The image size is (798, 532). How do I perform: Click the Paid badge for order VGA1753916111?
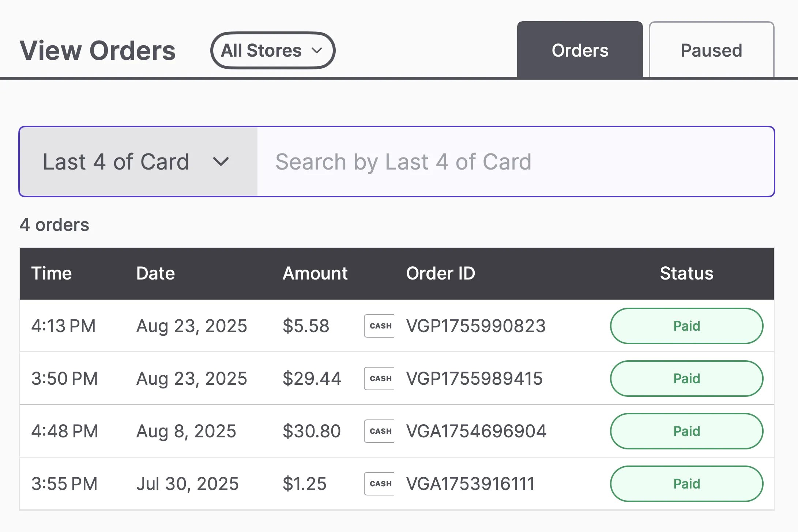686,483
